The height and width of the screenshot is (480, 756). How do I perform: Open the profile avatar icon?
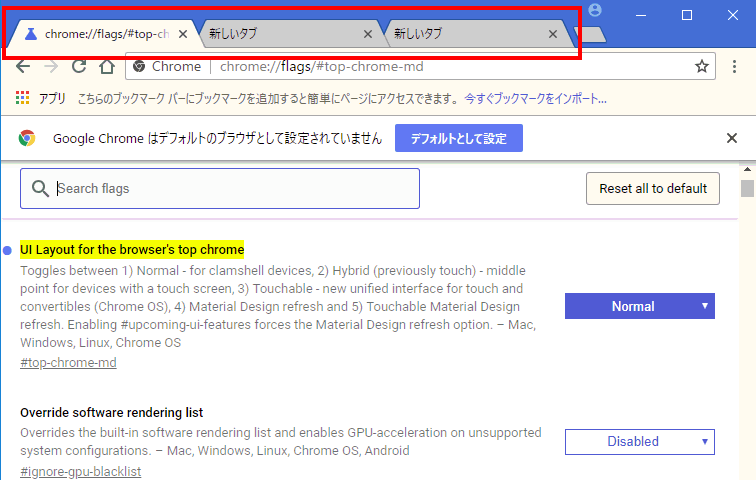[x=595, y=10]
